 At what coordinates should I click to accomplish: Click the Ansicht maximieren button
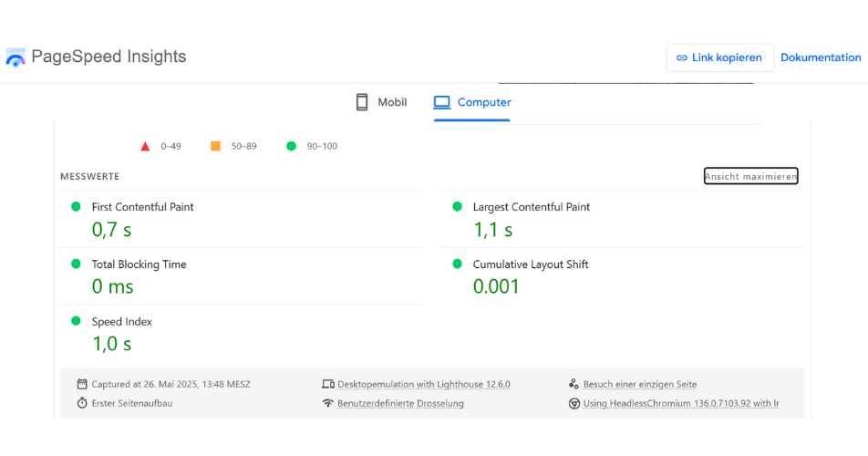[x=750, y=176]
